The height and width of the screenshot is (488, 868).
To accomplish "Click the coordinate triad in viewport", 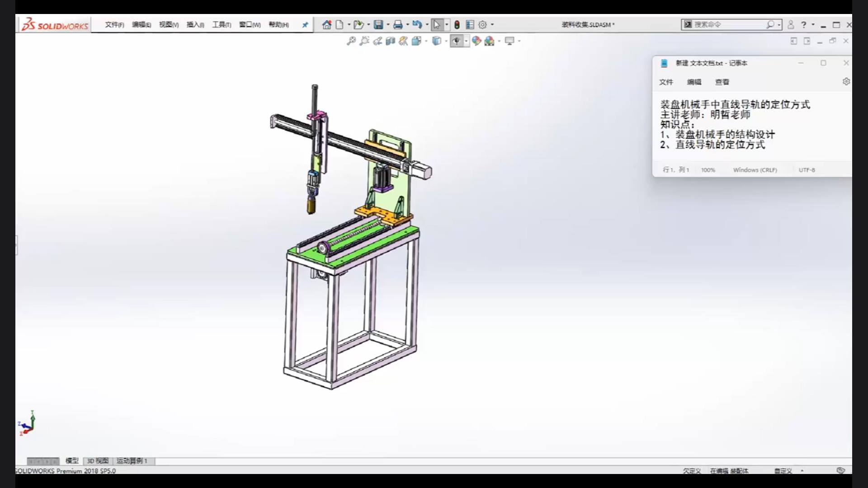I will (27, 423).
